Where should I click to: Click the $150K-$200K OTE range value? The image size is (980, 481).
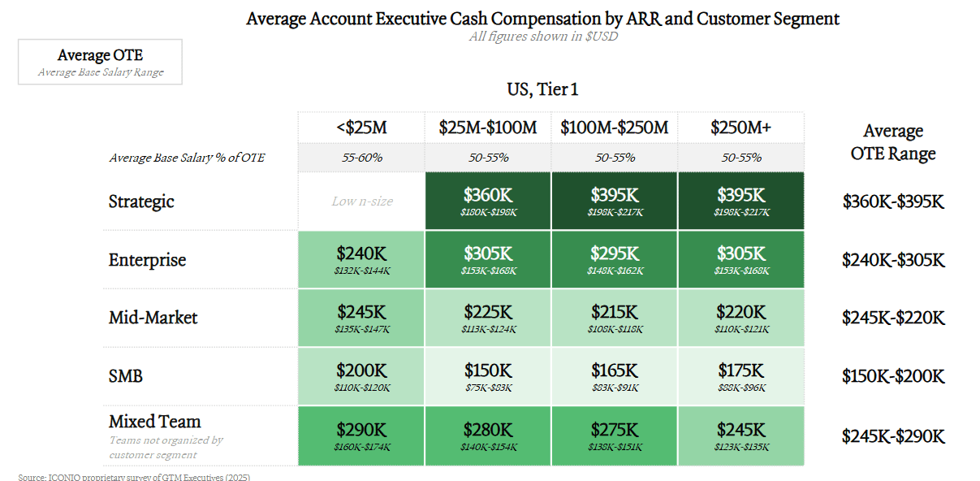point(893,376)
